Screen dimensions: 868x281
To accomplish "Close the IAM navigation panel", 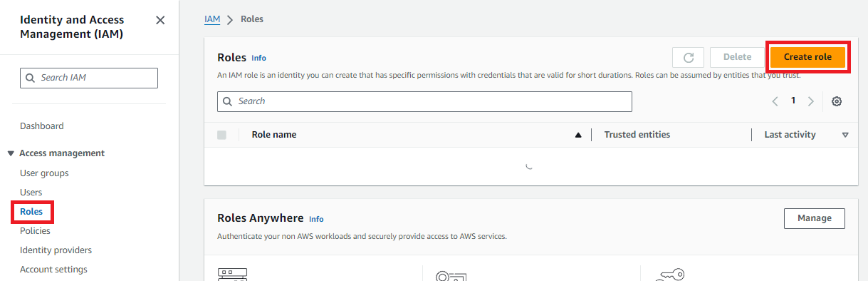I will (160, 20).
